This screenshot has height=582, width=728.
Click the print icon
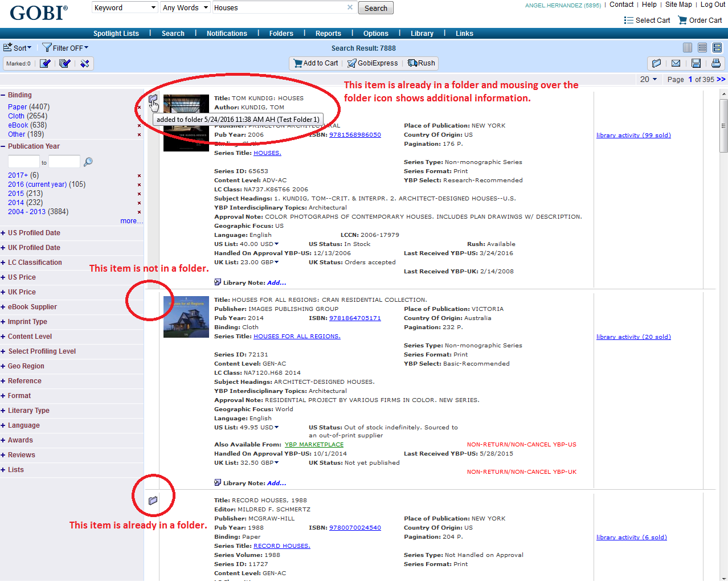(716, 63)
